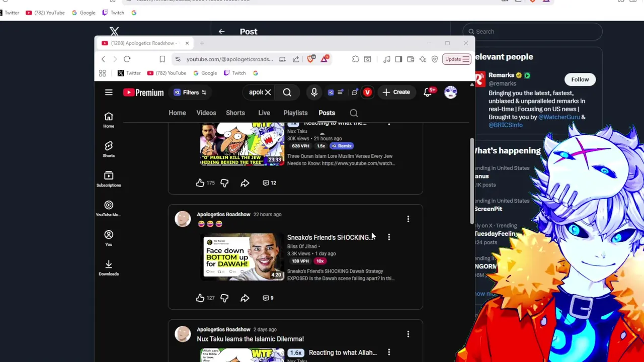Open the You page in the sidebar
644x362 pixels.
pyautogui.click(x=109, y=238)
